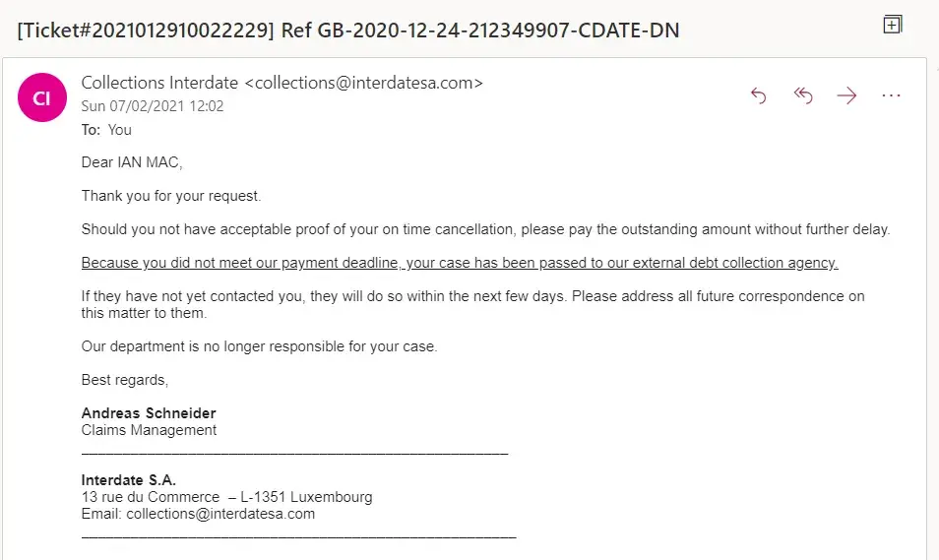Click the bold Interdate S.A. company name

[x=128, y=480]
